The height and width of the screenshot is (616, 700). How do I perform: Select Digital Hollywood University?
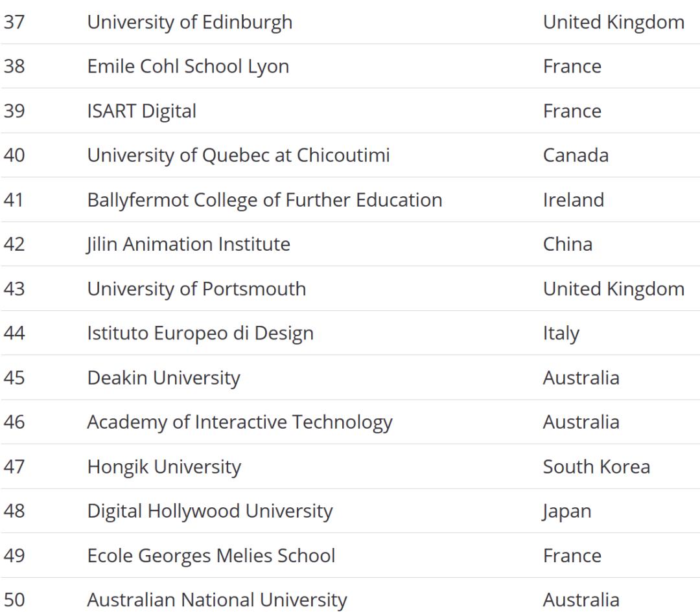pos(209,511)
